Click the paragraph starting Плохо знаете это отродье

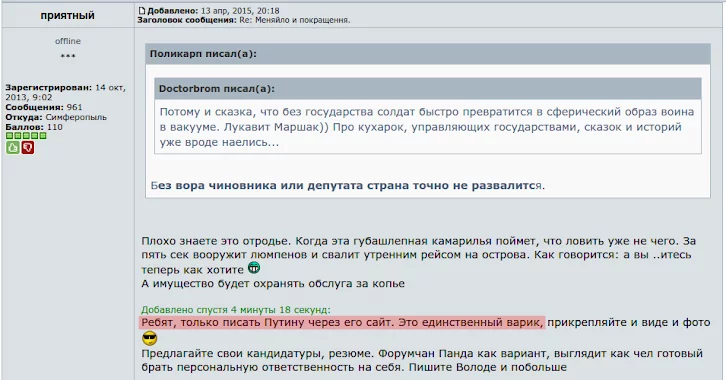click(419, 255)
